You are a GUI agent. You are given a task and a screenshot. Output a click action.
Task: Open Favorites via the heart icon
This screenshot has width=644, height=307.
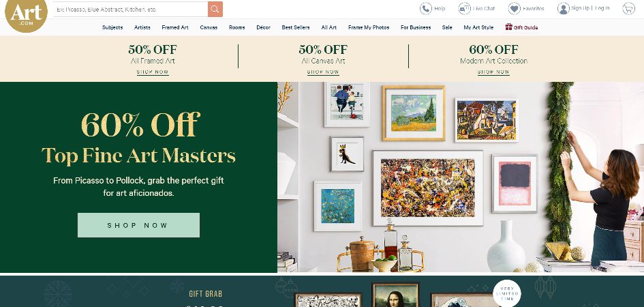[515, 9]
